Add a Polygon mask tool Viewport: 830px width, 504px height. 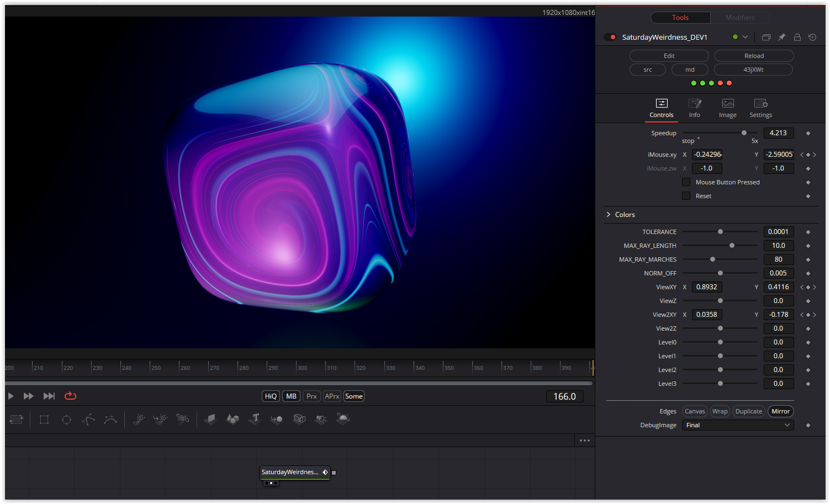click(88, 420)
